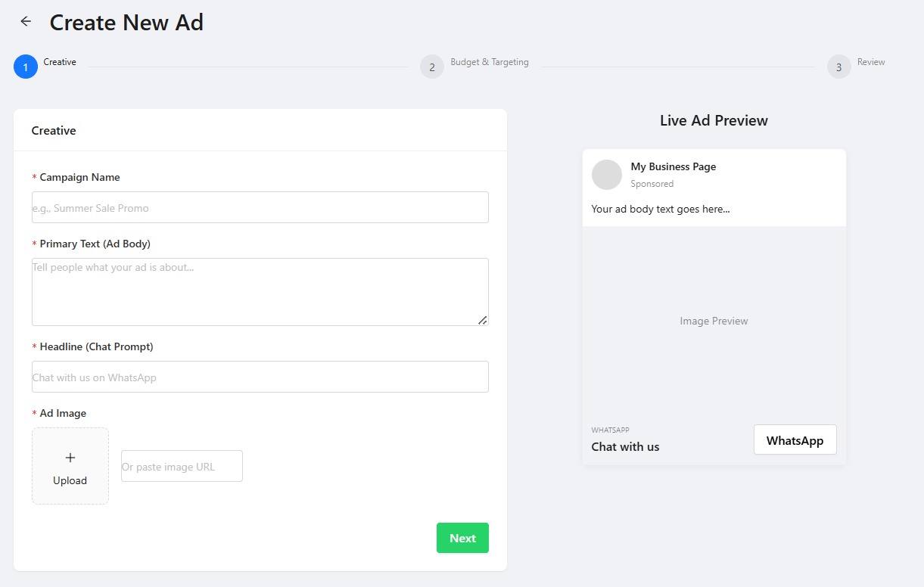Image resolution: width=924 pixels, height=587 pixels.
Task: Click the Sponsored label in the preview
Action: pyautogui.click(x=652, y=184)
